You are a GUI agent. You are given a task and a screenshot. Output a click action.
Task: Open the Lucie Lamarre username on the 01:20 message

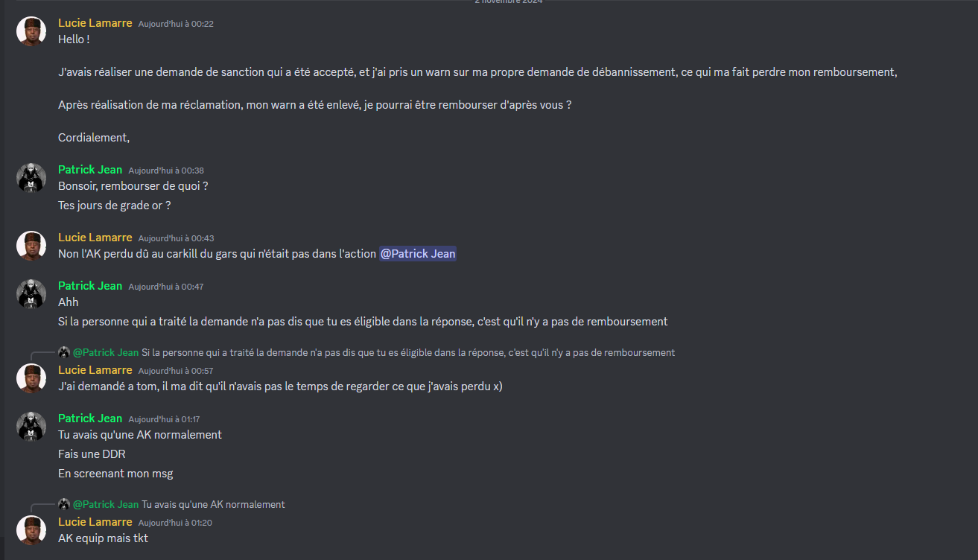click(95, 522)
